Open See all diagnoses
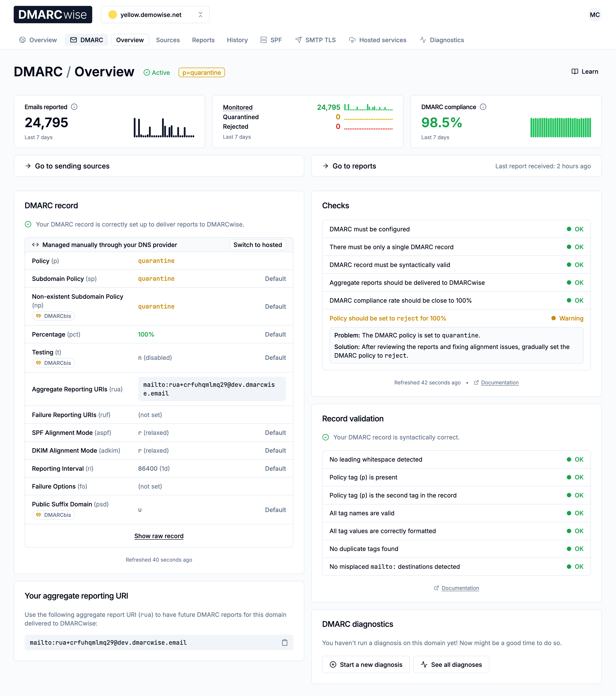 [451, 664]
